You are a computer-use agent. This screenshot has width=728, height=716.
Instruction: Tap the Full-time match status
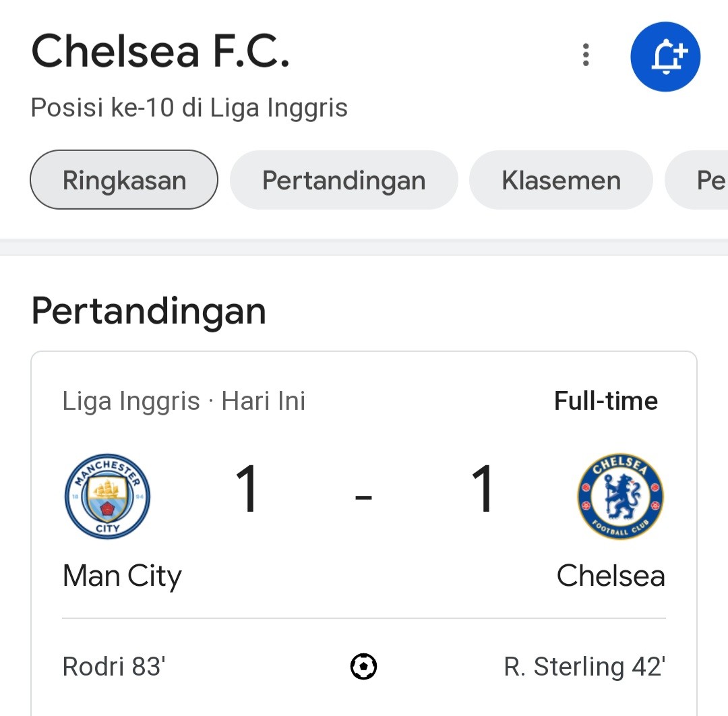[606, 400]
